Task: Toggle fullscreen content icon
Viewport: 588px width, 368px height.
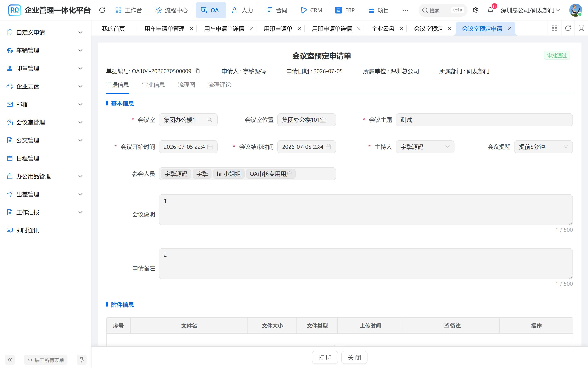Action: click(x=581, y=28)
